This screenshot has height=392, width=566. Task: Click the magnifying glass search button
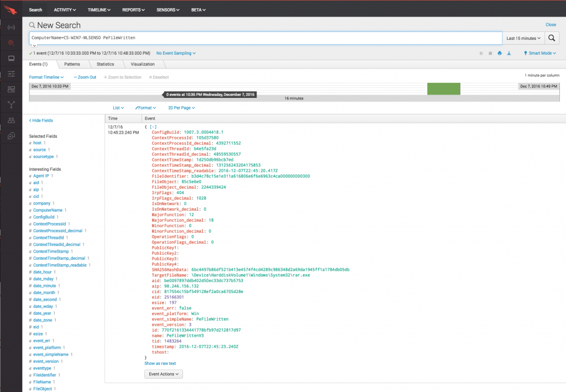point(552,38)
